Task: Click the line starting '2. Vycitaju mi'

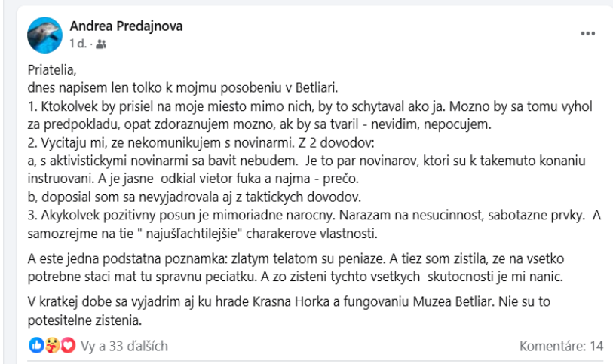Action: click(201, 143)
